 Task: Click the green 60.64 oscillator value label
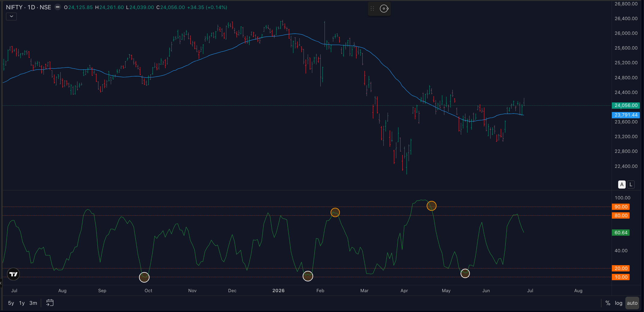[x=621, y=233]
